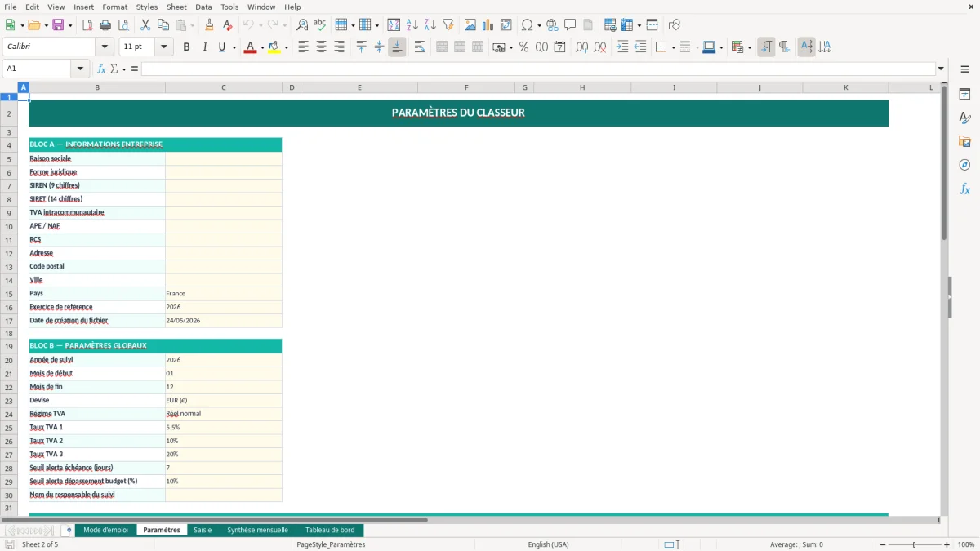Image resolution: width=980 pixels, height=551 pixels.
Task: Open the Font Size dropdown
Action: 163,47
